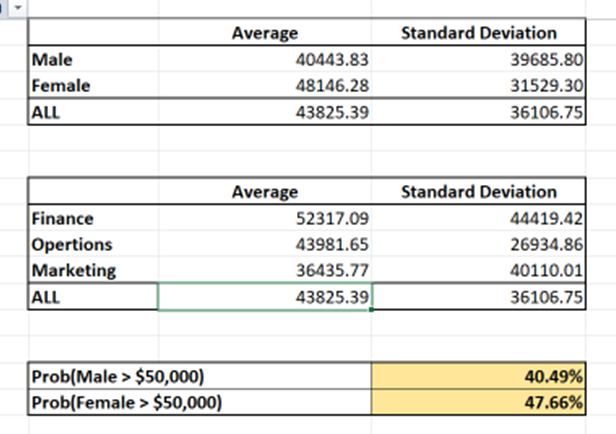Click the highlighted 47.66% cell
The width and height of the screenshot is (616, 434).
478,402
